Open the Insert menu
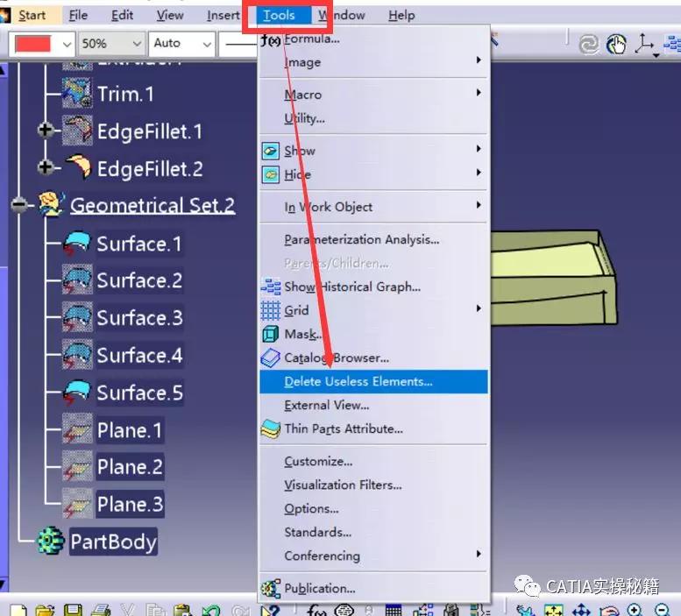681x616 pixels. coord(223,15)
